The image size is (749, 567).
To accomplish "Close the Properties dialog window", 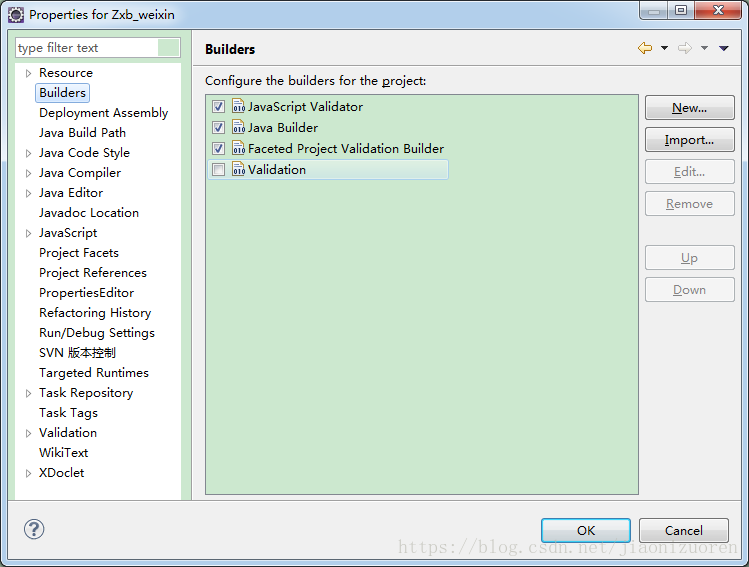I will [x=718, y=11].
